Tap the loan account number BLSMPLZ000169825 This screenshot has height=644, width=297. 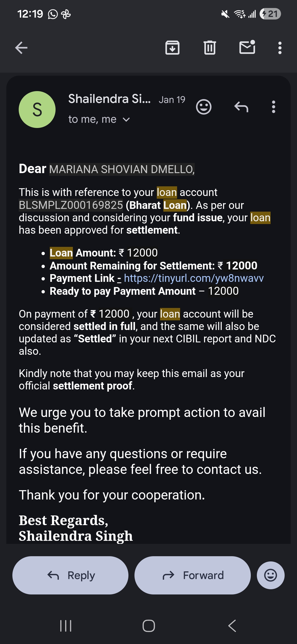coord(71,205)
